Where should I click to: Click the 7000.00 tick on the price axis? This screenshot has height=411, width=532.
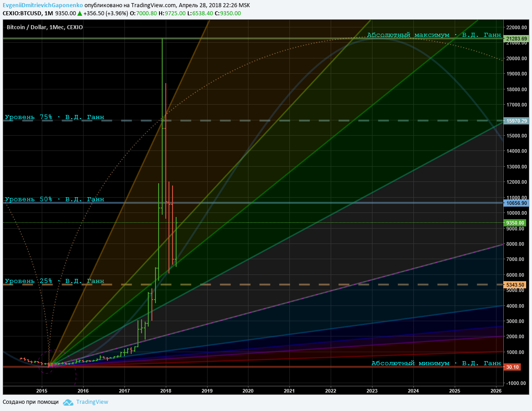tap(515, 259)
